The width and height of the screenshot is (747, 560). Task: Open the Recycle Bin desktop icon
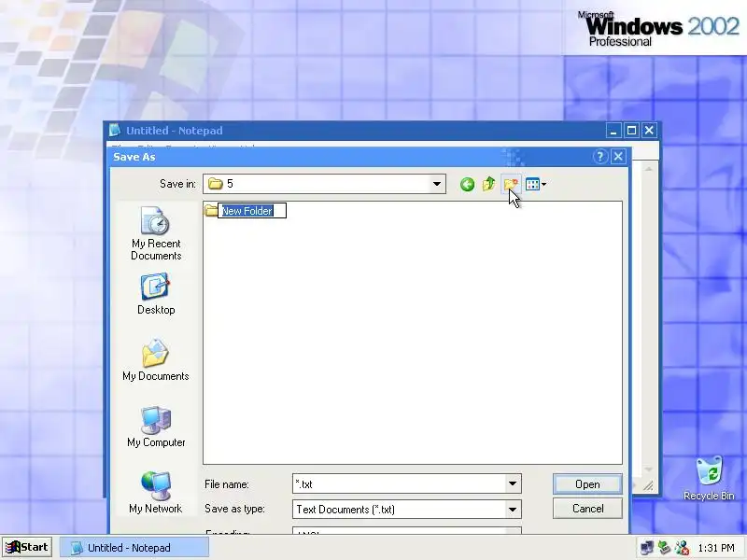pos(709,478)
